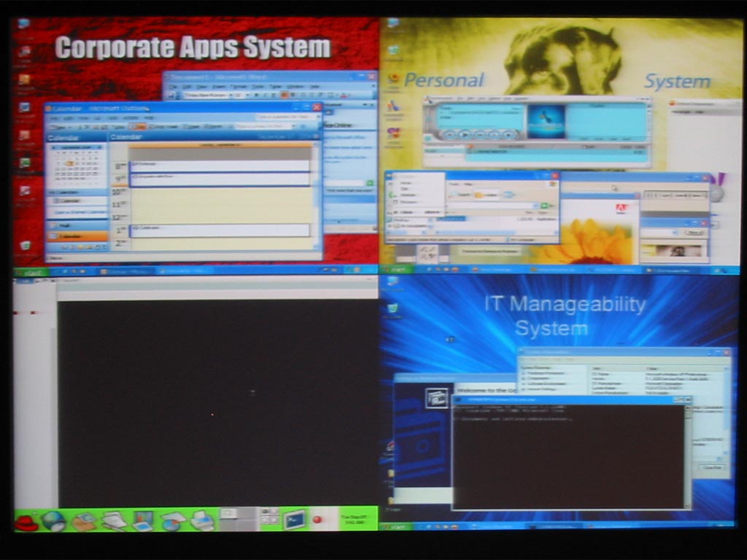Open the Actions menu in Outlook
Screen dimensions: 747x560
coord(130,117)
